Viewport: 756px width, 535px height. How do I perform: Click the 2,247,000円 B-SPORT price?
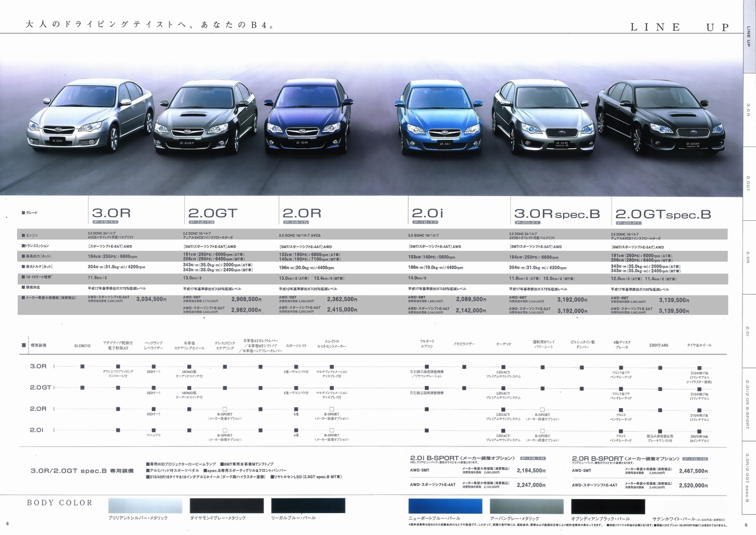click(x=530, y=485)
